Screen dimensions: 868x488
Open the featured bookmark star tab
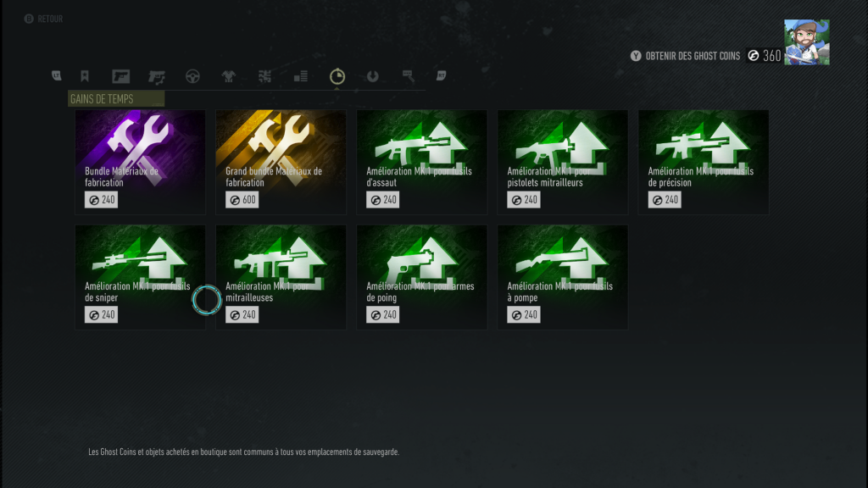tap(85, 75)
